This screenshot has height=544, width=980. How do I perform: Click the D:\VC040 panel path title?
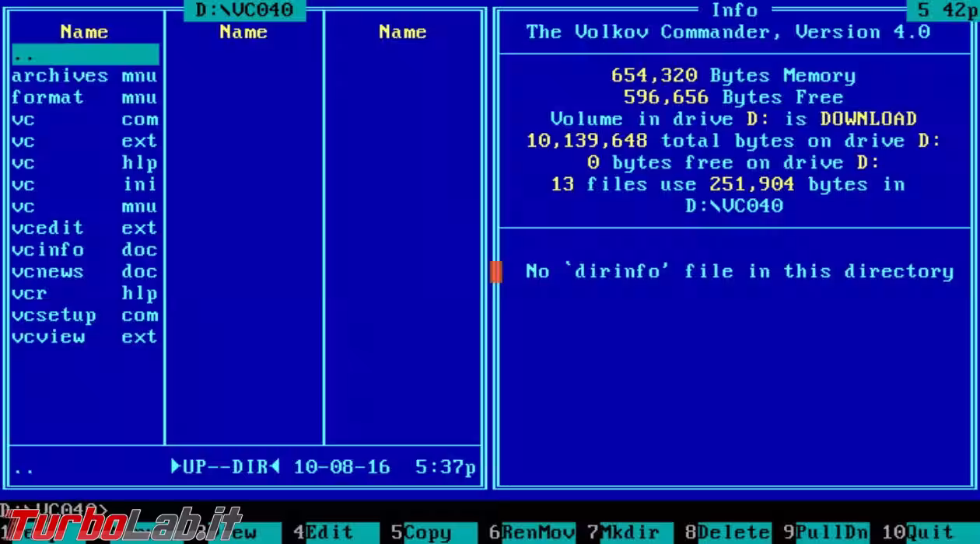click(244, 10)
